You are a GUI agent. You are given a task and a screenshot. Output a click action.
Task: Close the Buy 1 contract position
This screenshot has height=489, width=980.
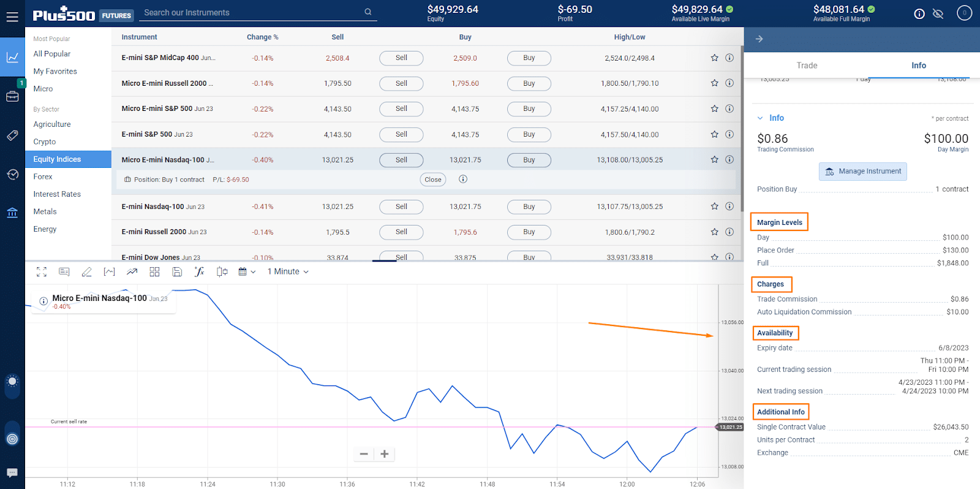point(433,180)
